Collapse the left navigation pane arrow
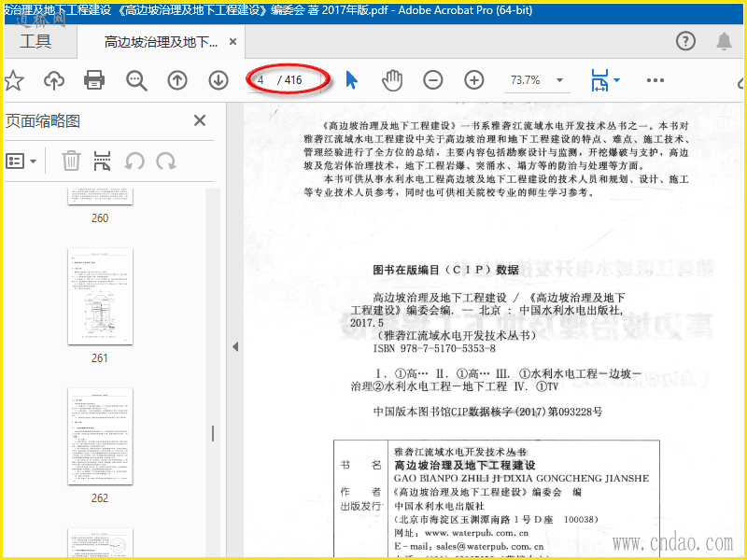The image size is (747, 560). pyautogui.click(x=235, y=346)
